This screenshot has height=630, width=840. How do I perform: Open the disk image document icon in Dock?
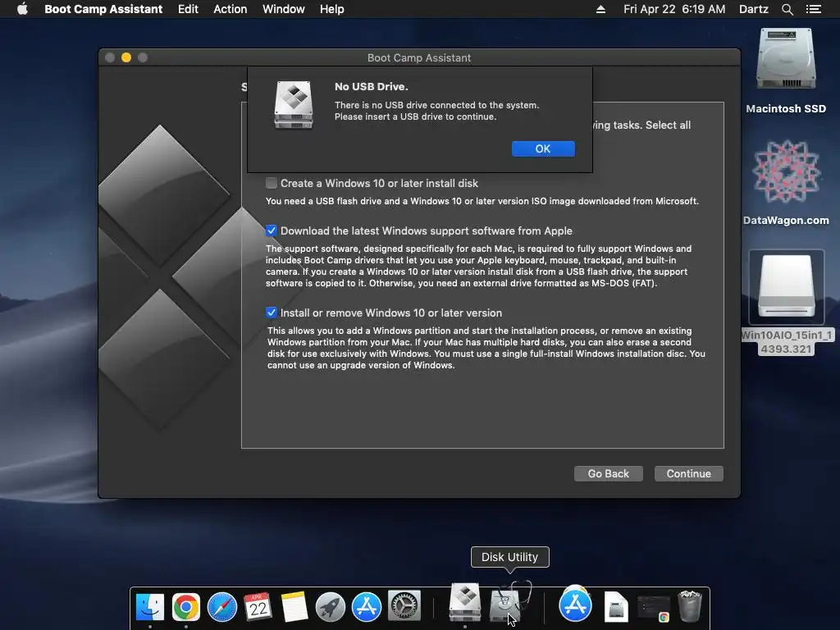[616, 607]
